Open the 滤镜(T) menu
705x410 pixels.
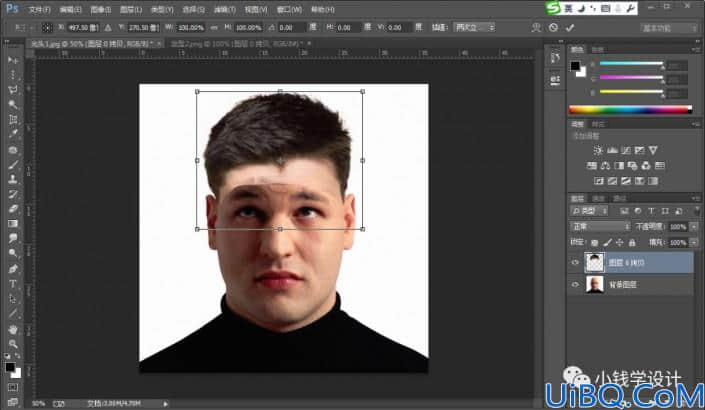[x=224, y=9]
